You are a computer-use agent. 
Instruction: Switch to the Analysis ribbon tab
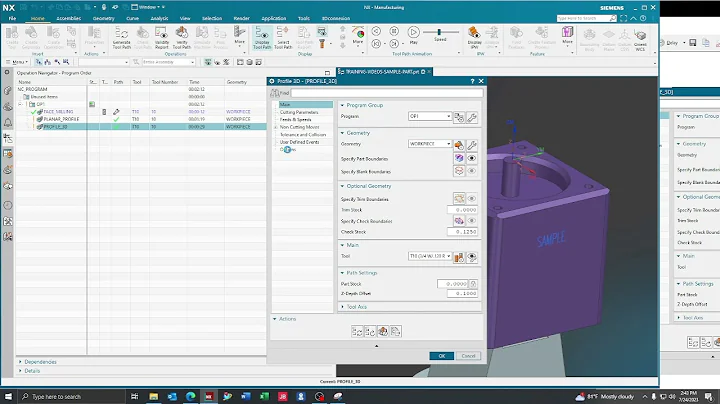159,18
